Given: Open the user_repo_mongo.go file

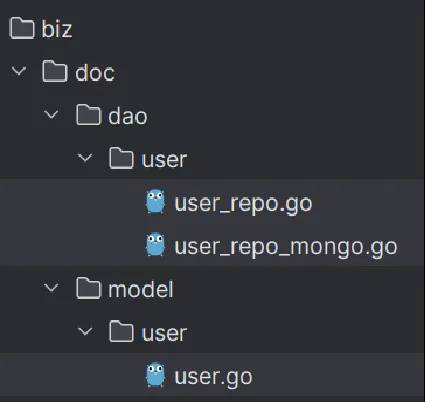Looking at the screenshot, I should pos(286,247).
